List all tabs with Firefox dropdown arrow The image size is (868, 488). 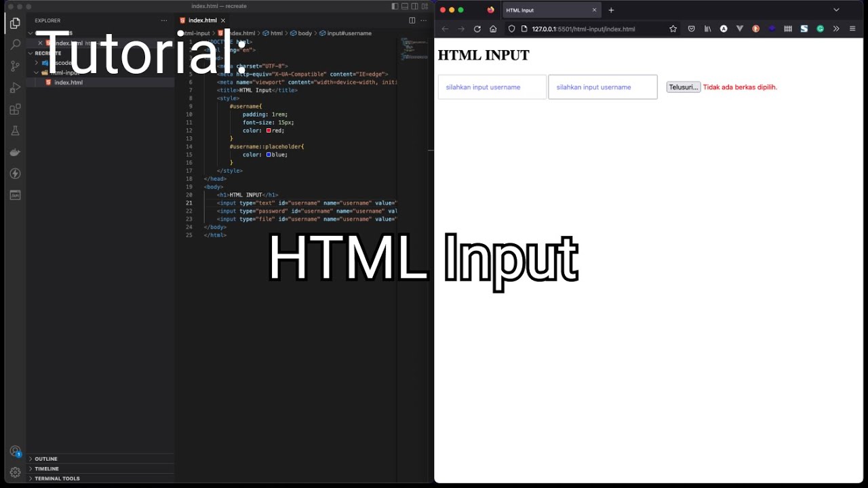coord(836,10)
